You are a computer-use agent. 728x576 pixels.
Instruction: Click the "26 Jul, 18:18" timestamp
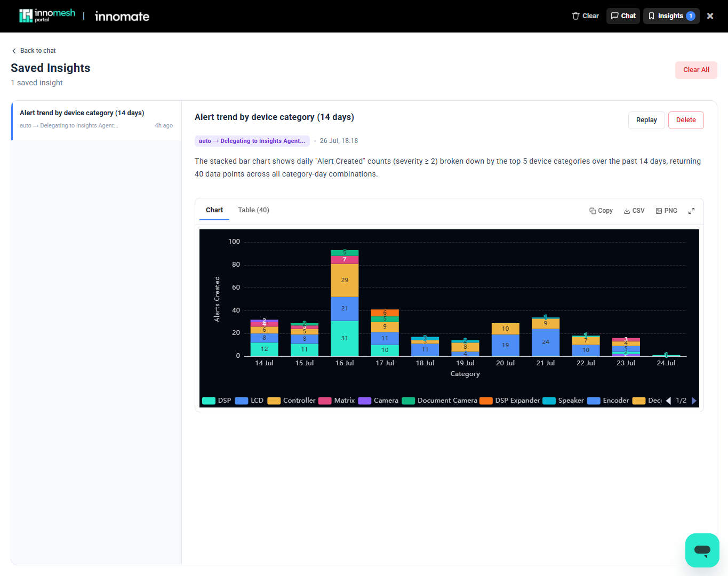click(339, 141)
